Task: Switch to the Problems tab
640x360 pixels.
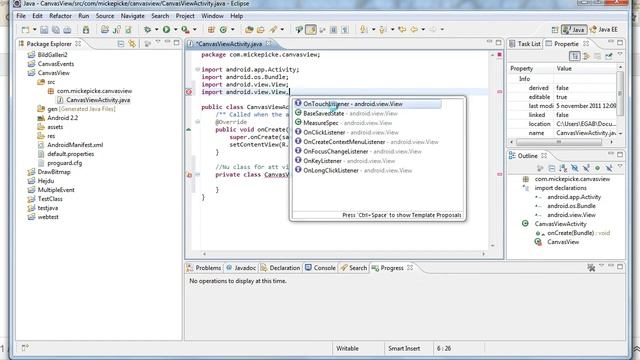Action: (204, 268)
